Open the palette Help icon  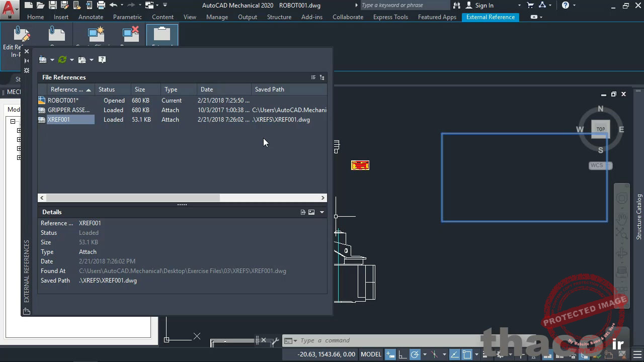(x=102, y=60)
